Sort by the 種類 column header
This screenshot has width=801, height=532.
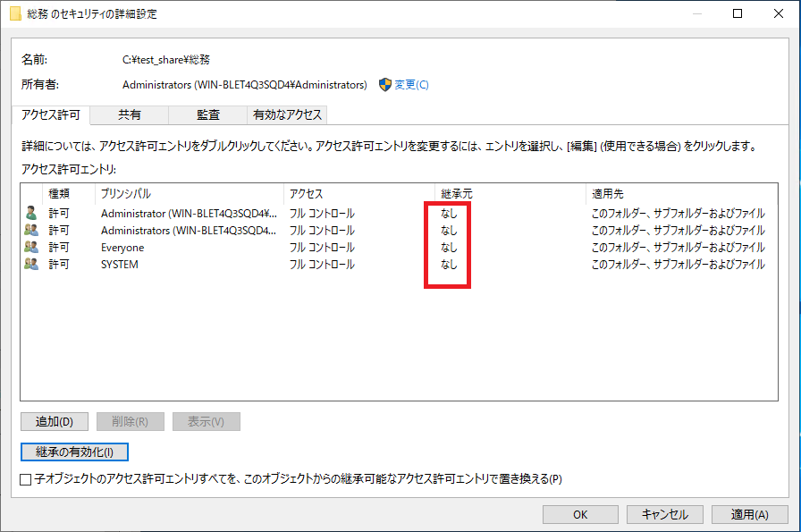tap(69, 194)
